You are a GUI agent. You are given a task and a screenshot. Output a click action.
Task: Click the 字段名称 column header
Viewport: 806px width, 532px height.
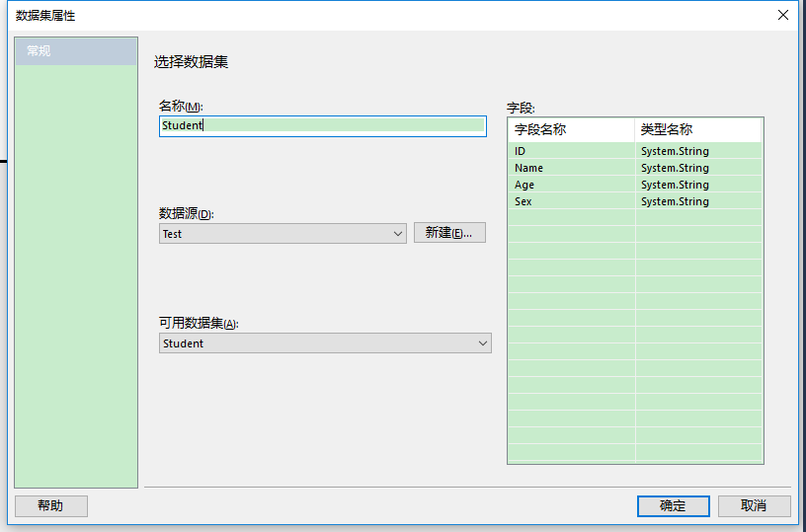pos(571,130)
